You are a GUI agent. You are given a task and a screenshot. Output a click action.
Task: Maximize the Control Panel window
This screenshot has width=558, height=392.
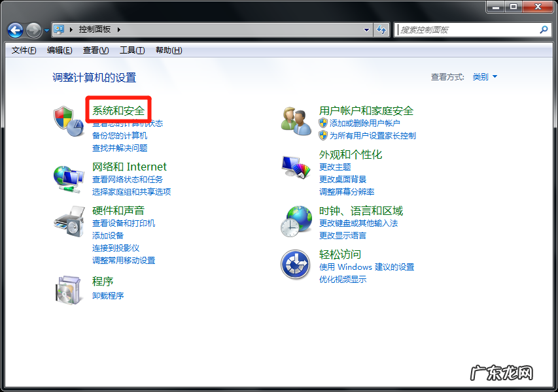tap(514, 7)
